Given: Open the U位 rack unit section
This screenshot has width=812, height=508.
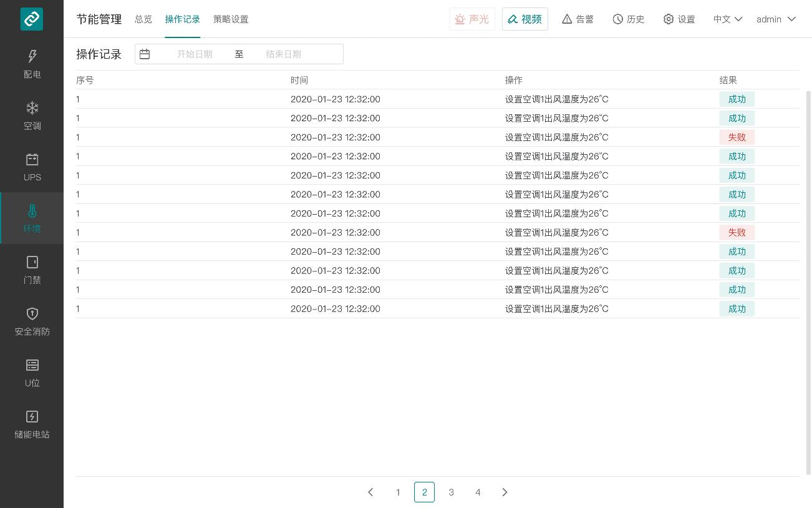Looking at the screenshot, I should (x=32, y=373).
